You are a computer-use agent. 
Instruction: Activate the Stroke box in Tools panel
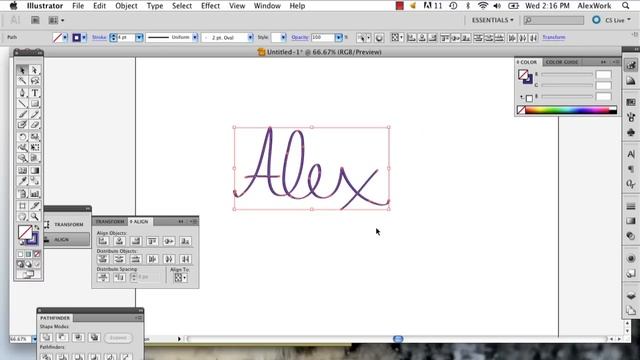(34, 240)
